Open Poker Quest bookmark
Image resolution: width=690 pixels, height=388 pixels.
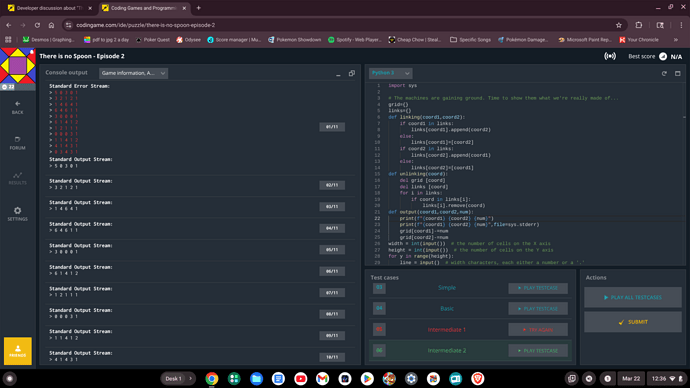click(x=153, y=40)
